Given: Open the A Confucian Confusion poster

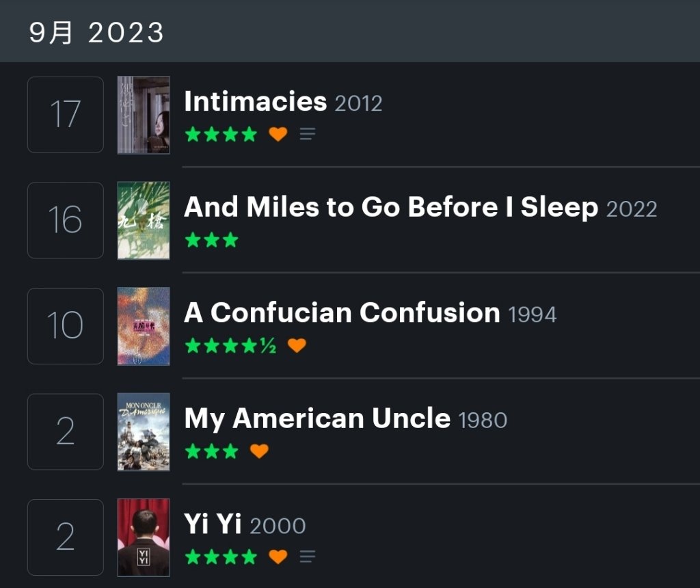Looking at the screenshot, I should click(x=144, y=326).
